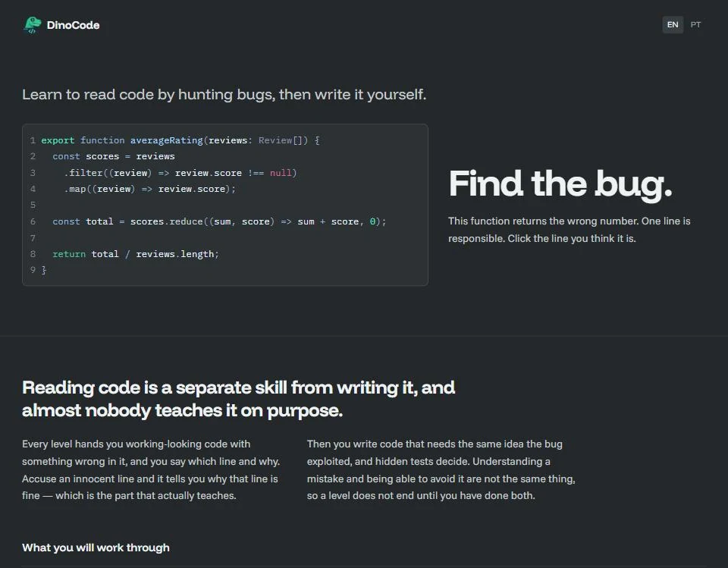Select the blank line 7

tap(224, 238)
